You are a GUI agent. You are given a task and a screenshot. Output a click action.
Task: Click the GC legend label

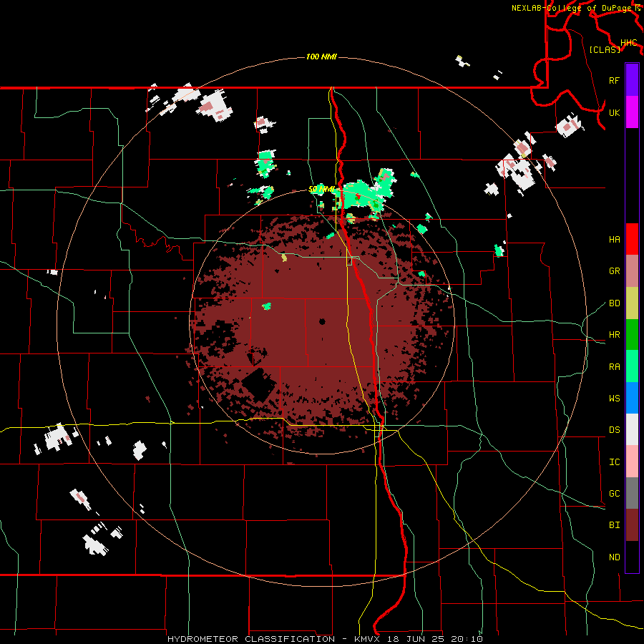614,494
